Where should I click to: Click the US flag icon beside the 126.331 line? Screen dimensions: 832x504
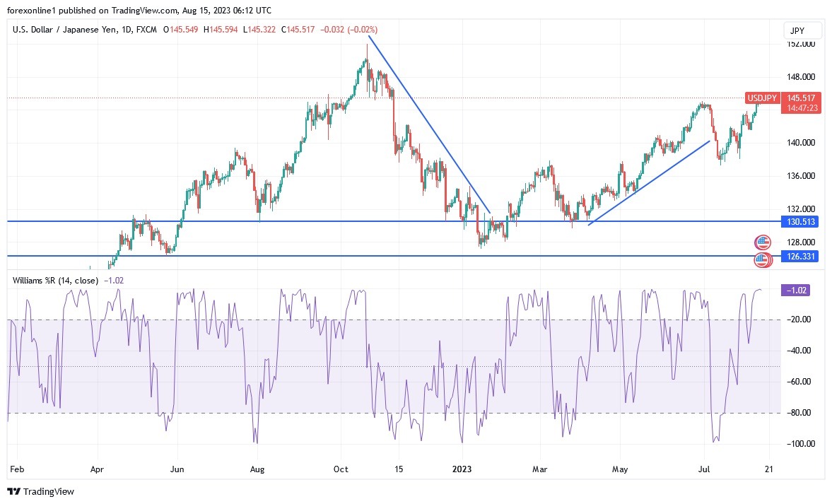point(763,260)
